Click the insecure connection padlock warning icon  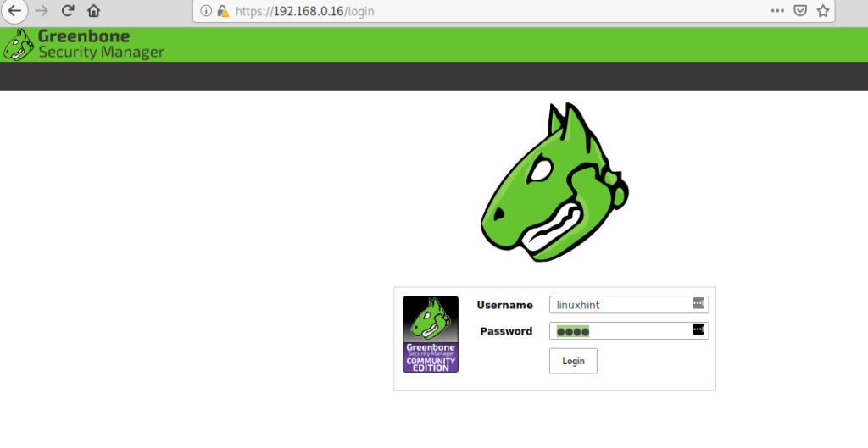(223, 11)
